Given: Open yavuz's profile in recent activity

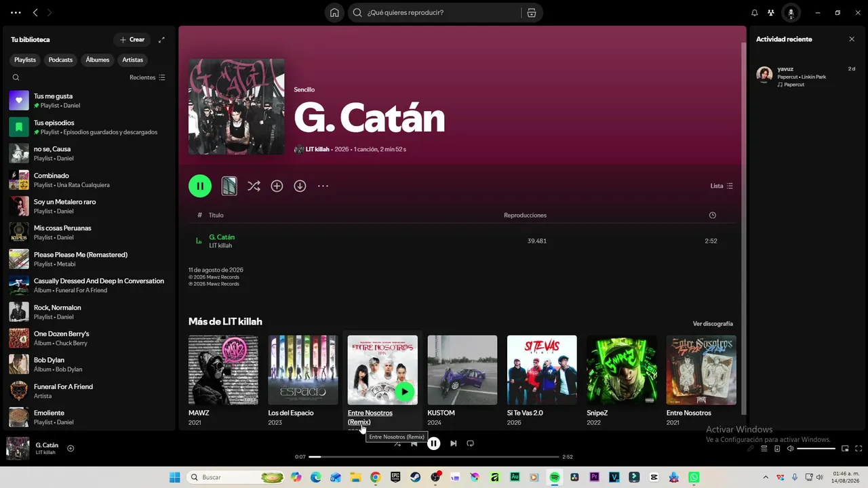Looking at the screenshot, I should 785,69.
